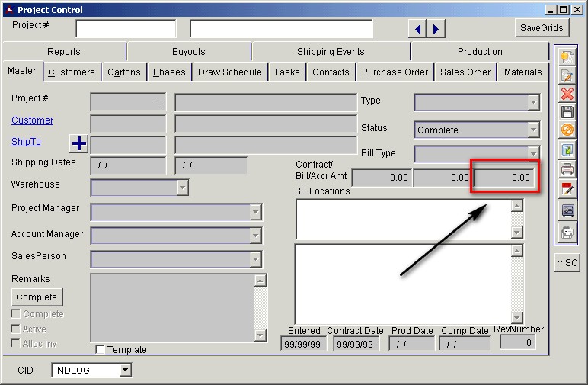
Task: Click the red X delete icon
Action: coord(567,94)
